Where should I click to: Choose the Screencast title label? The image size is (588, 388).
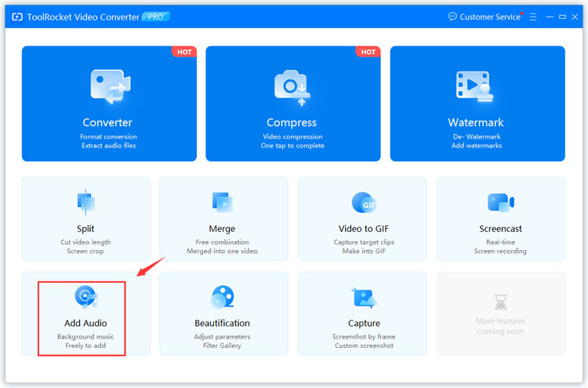(x=501, y=229)
